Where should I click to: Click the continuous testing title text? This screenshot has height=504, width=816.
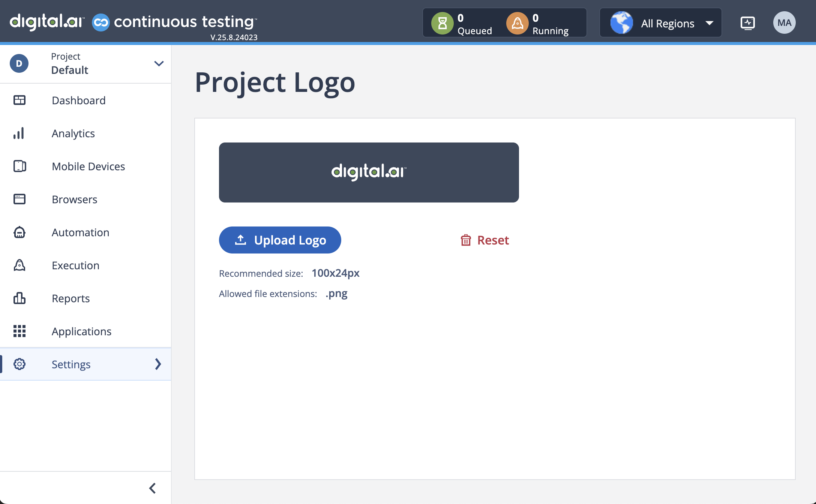point(185,22)
